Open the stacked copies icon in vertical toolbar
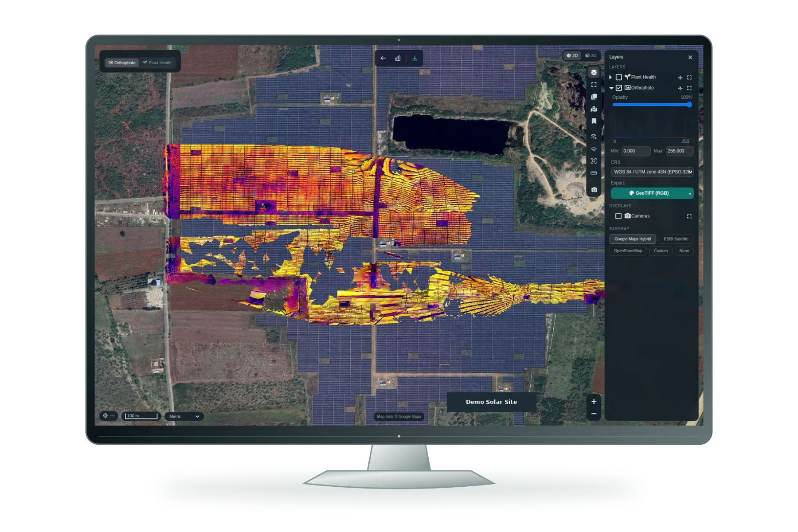798x532 pixels. point(594,97)
